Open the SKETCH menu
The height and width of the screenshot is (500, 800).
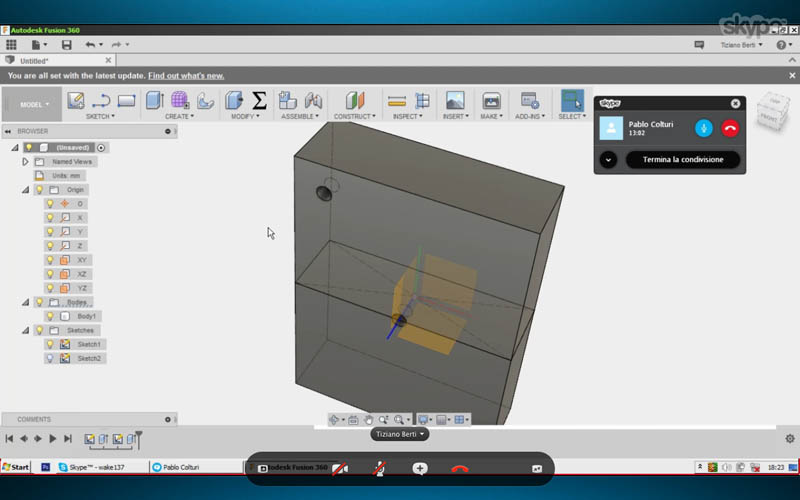point(100,116)
